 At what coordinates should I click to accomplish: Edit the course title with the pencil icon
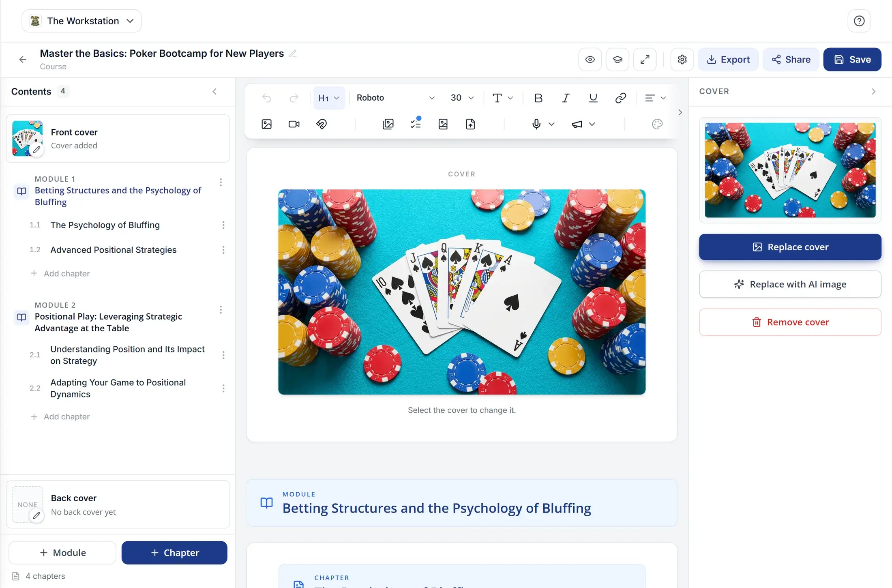click(293, 54)
